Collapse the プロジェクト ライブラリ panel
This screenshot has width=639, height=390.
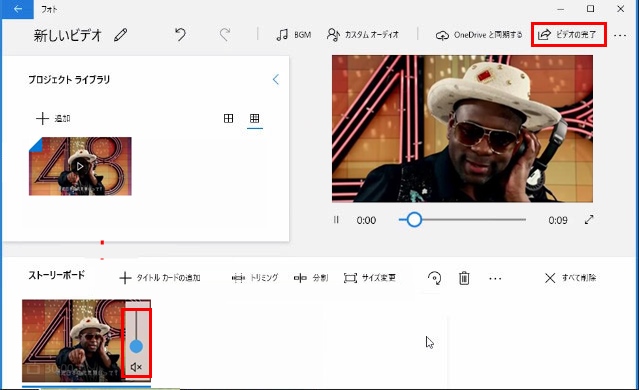(x=276, y=79)
